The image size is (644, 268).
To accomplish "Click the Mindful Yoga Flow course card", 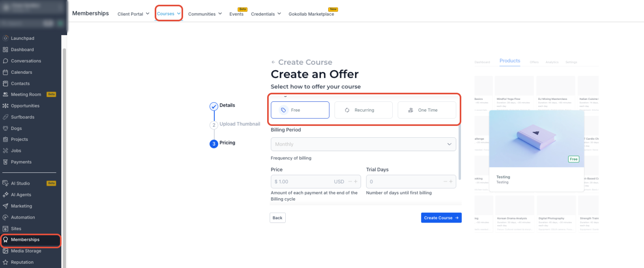I will (515, 94).
